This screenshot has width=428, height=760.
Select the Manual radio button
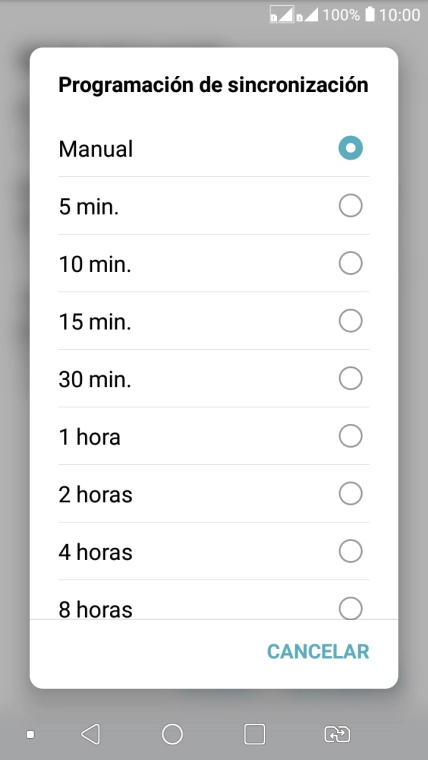(350, 148)
